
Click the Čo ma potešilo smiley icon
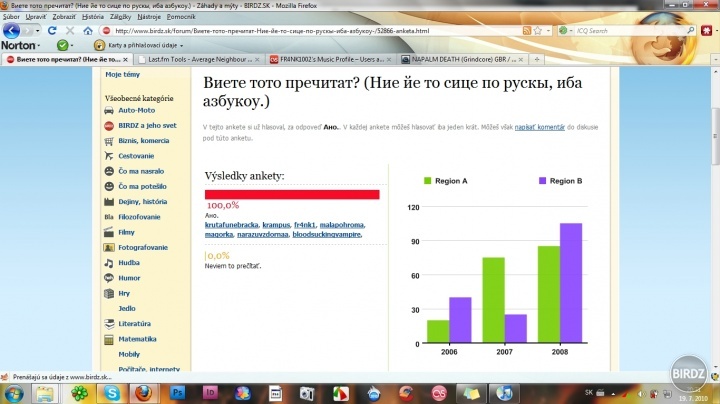click(109, 186)
